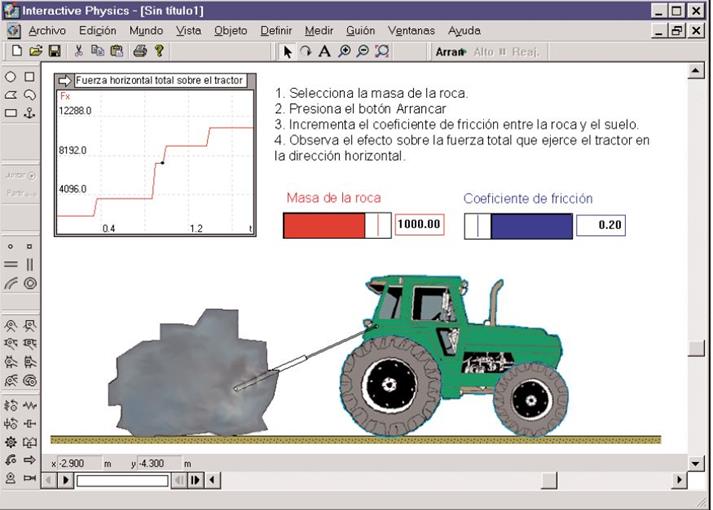713x510 pixels.
Task: Click the friction coefficient value field 0.20
Action: coord(601,225)
